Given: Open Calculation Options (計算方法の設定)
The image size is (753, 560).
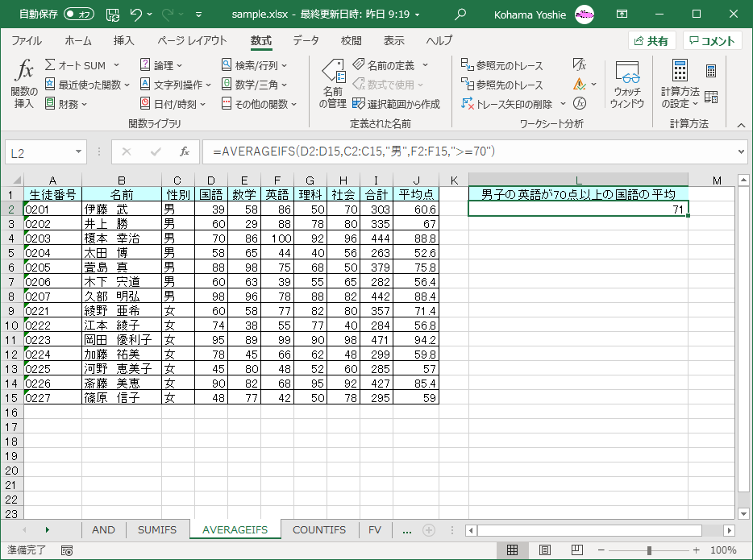Looking at the screenshot, I should (x=680, y=84).
